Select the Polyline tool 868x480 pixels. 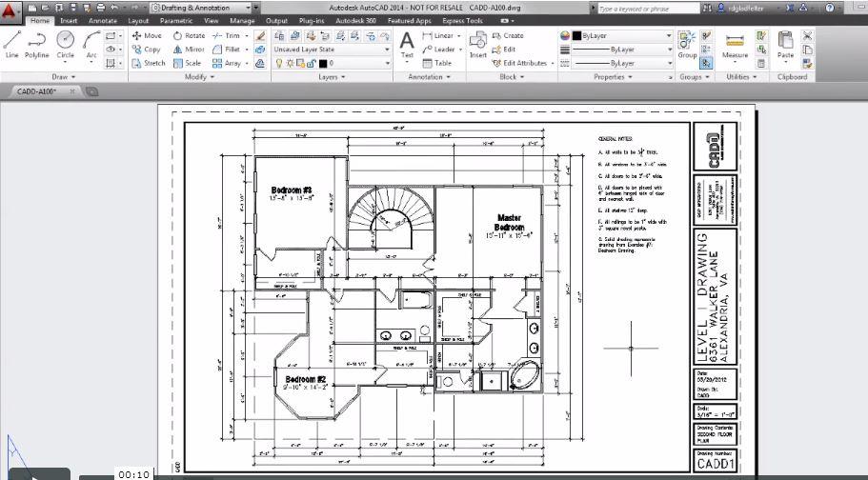tap(36, 45)
